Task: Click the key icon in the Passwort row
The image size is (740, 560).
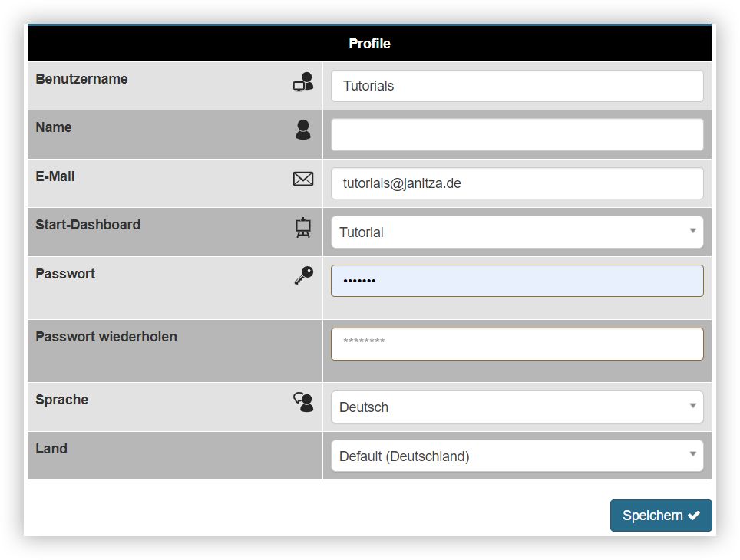Action: (x=302, y=275)
